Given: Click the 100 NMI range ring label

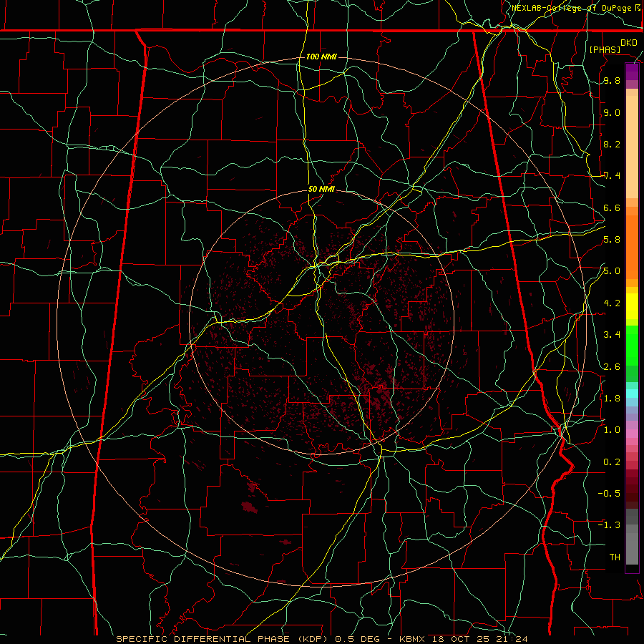Looking at the screenshot, I should click(321, 57).
